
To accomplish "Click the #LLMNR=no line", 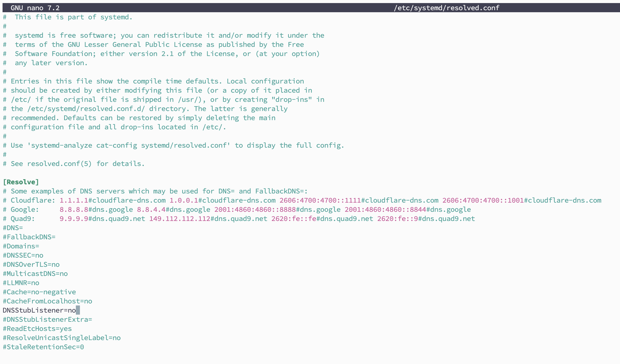I will click(21, 283).
